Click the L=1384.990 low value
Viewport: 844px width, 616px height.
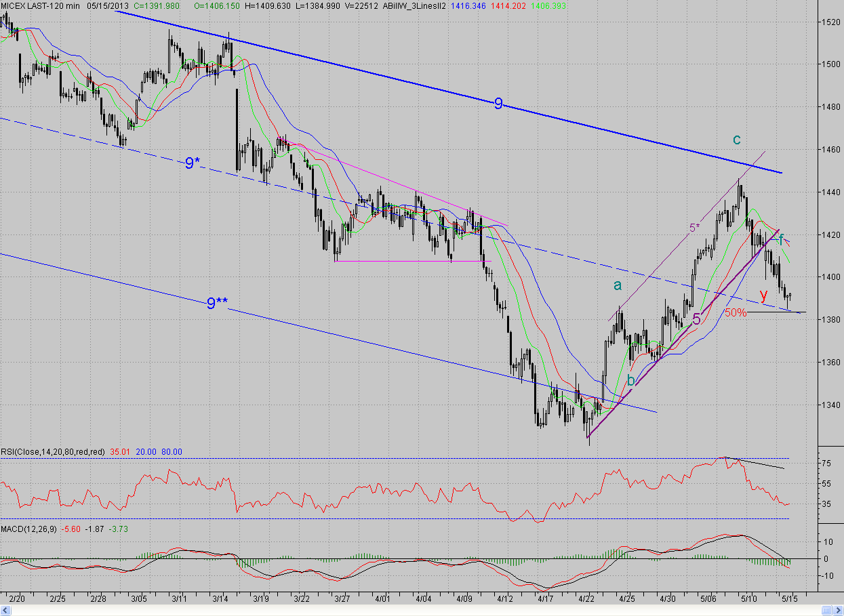pos(317,5)
